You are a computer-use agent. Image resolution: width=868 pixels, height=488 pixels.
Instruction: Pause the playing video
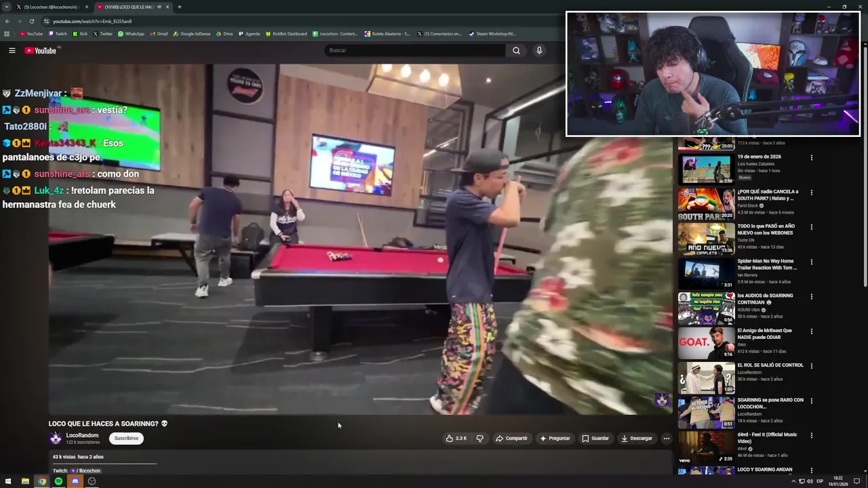click(x=360, y=239)
